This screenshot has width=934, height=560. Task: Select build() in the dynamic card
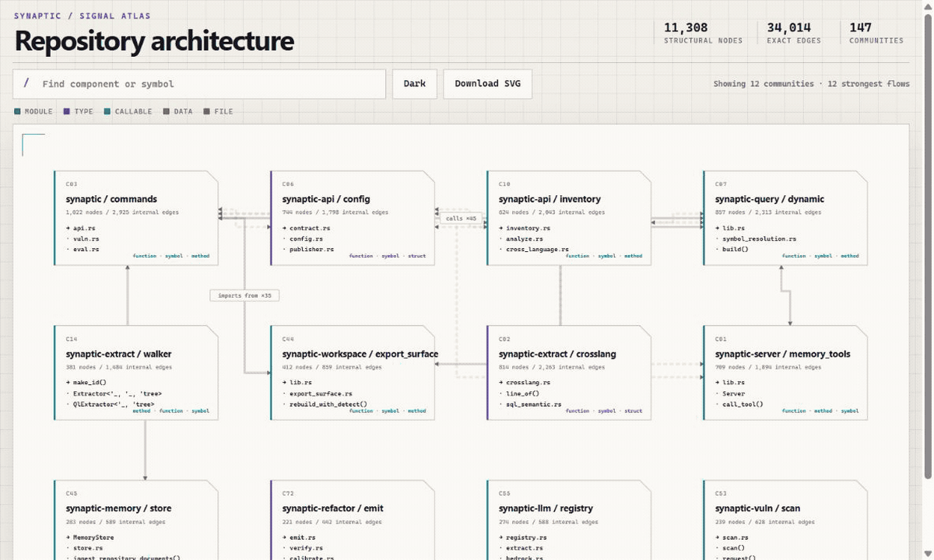(736, 249)
